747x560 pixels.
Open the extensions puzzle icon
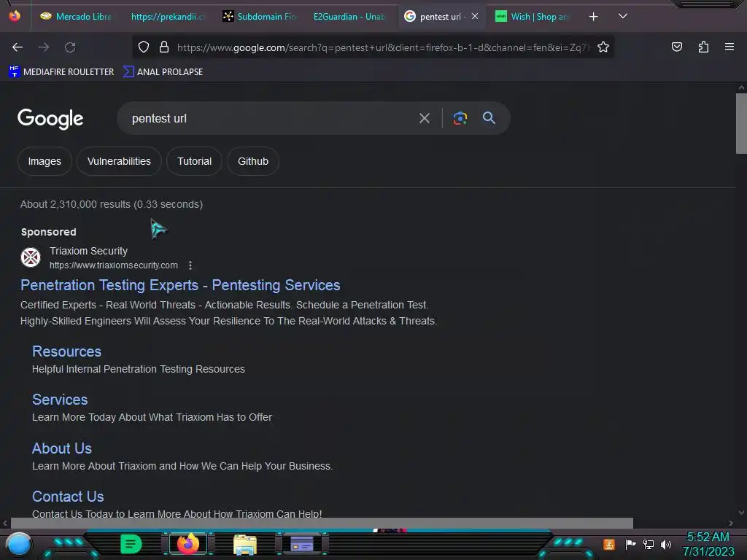(703, 47)
